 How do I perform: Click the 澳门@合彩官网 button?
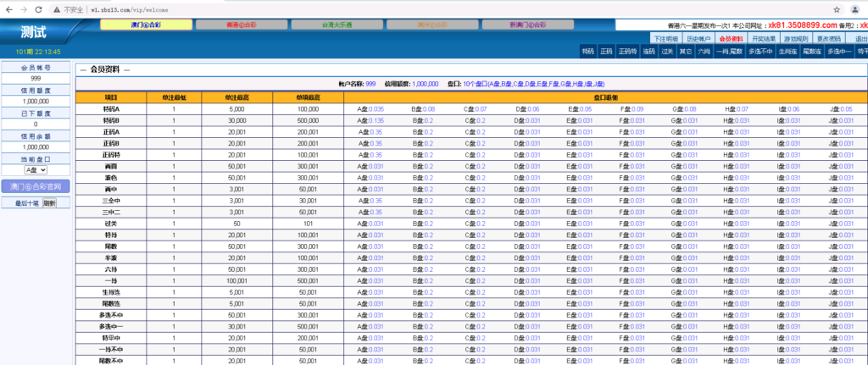(36, 186)
